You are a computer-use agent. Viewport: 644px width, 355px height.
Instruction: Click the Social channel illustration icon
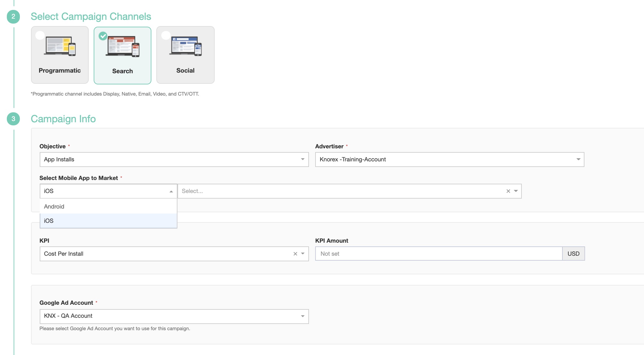click(185, 46)
